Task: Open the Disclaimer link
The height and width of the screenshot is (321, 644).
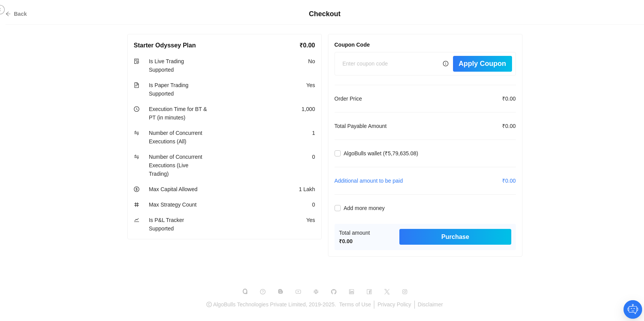Action: 430,304
